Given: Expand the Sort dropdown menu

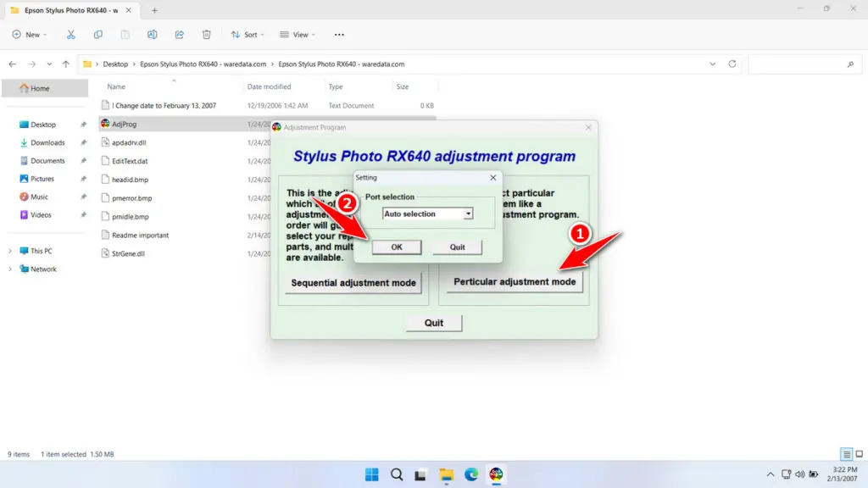Looking at the screenshot, I should click(249, 35).
